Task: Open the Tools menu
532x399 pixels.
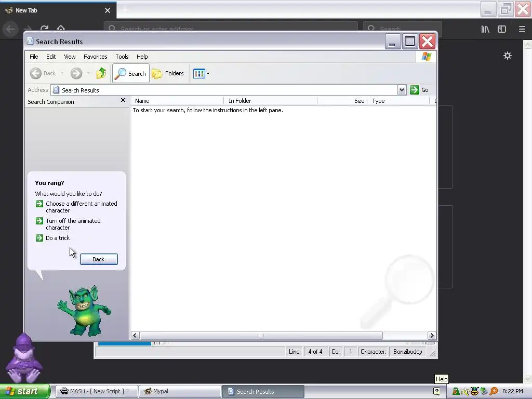Action: (122, 57)
